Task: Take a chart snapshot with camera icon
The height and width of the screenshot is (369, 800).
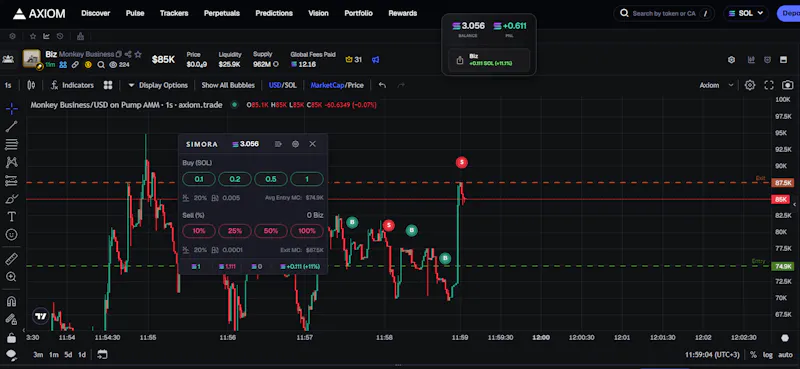Action: click(788, 85)
